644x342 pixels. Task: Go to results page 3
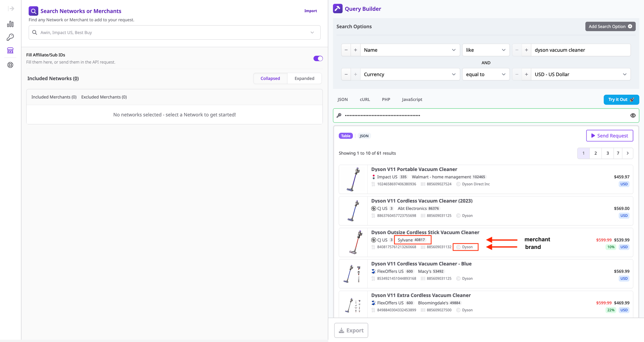tap(608, 153)
